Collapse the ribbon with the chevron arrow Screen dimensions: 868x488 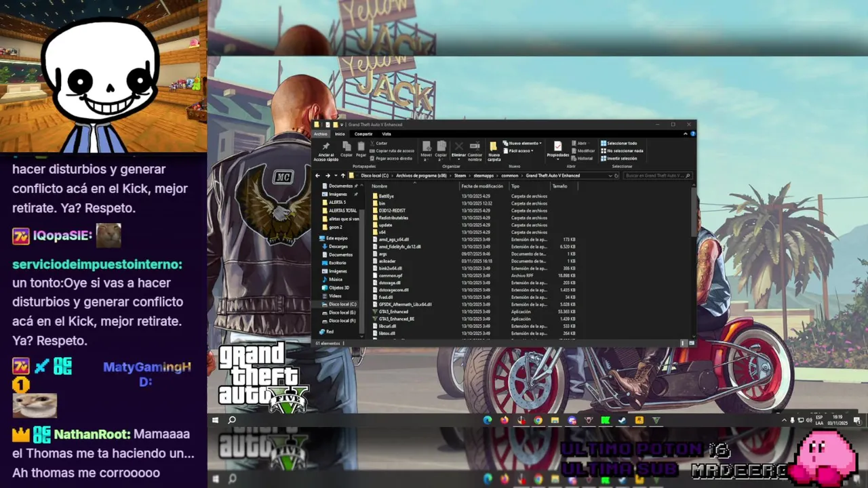pos(685,134)
